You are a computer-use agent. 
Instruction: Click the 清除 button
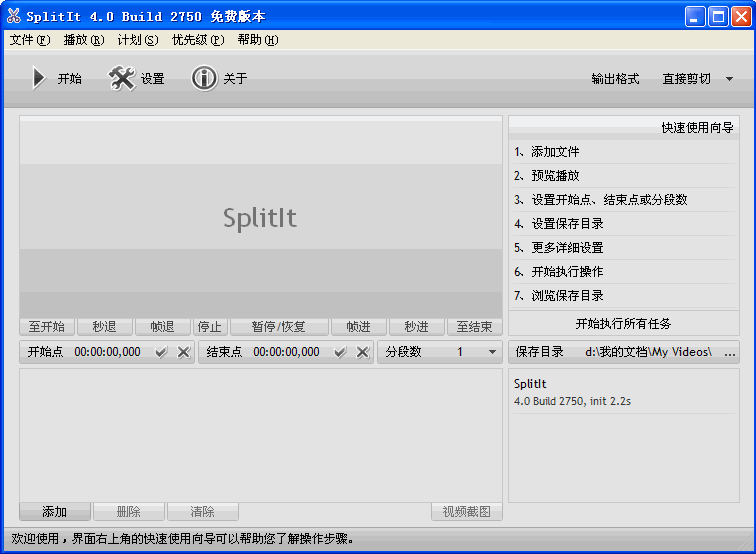click(202, 512)
